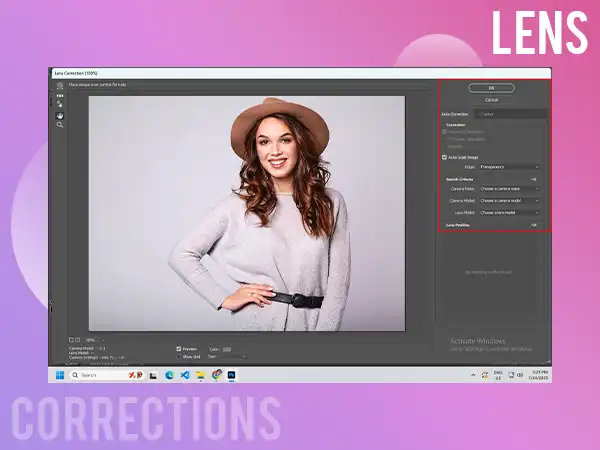The height and width of the screenshot is (450, 600).
Task: Open Google Chrome from taskbar
Action: [x=217, y=375]
